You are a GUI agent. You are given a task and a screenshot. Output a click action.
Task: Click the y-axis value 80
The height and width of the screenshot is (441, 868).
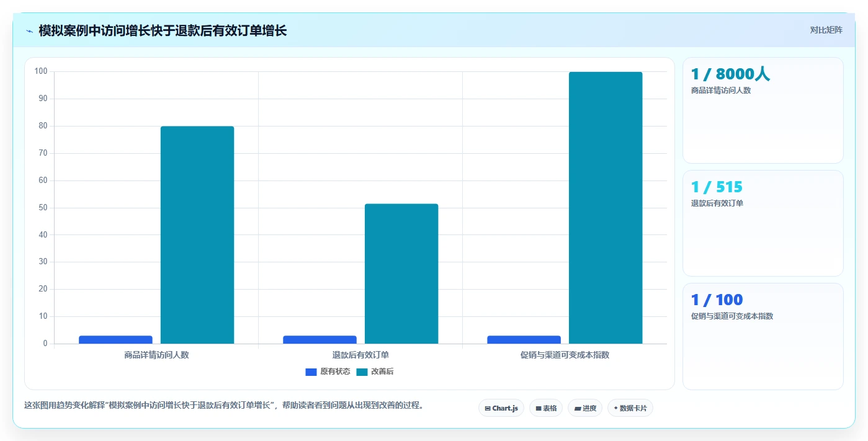(43, 126)
